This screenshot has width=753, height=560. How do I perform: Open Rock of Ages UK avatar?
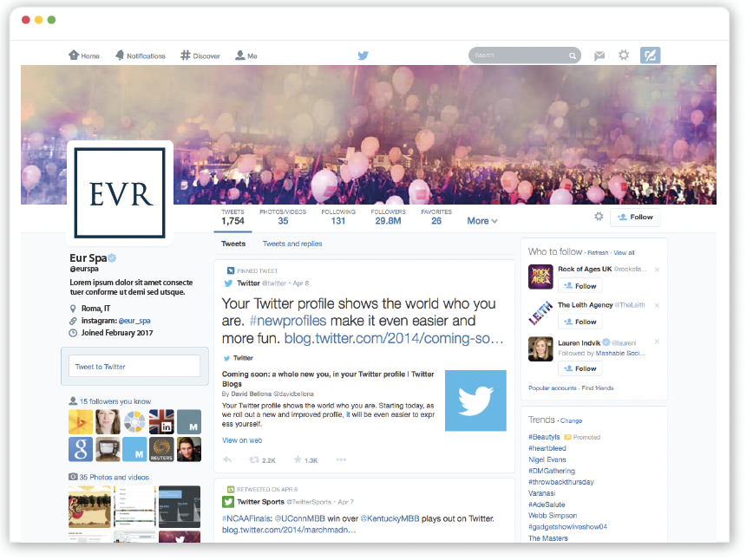(540, 277)
